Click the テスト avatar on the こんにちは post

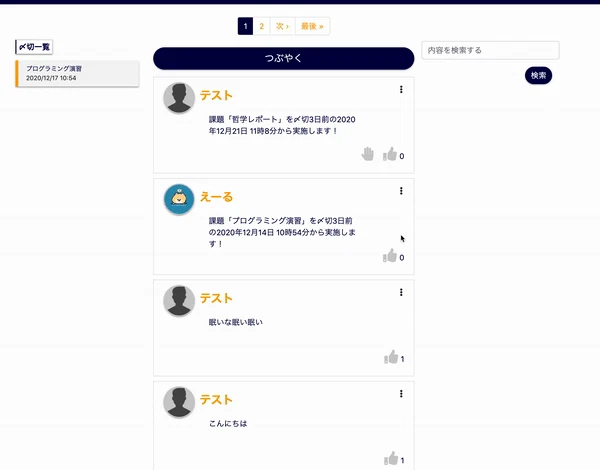(x=179, y=402)
